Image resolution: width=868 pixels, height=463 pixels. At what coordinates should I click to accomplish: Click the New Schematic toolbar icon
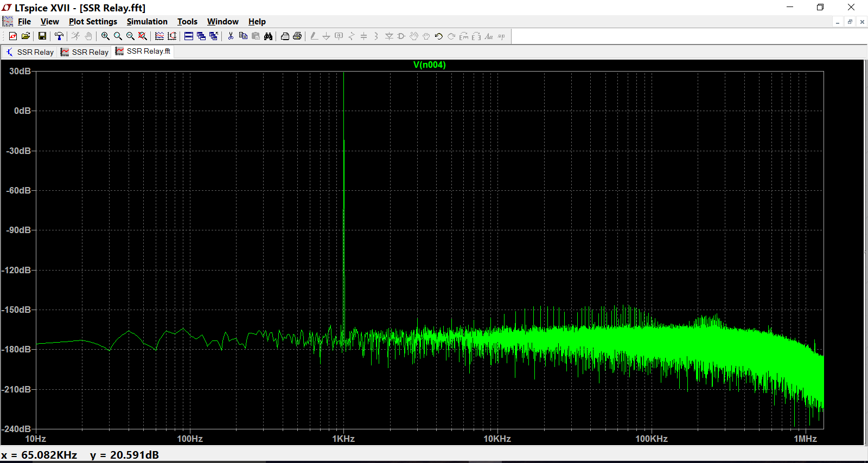[13, 36]
